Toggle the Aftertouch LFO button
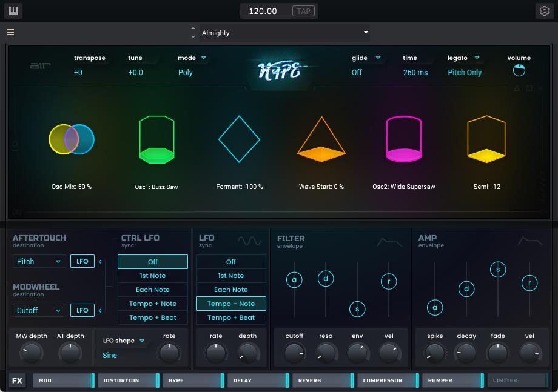Viewport: 558px width, 392px height. click(x=82, y=262)
